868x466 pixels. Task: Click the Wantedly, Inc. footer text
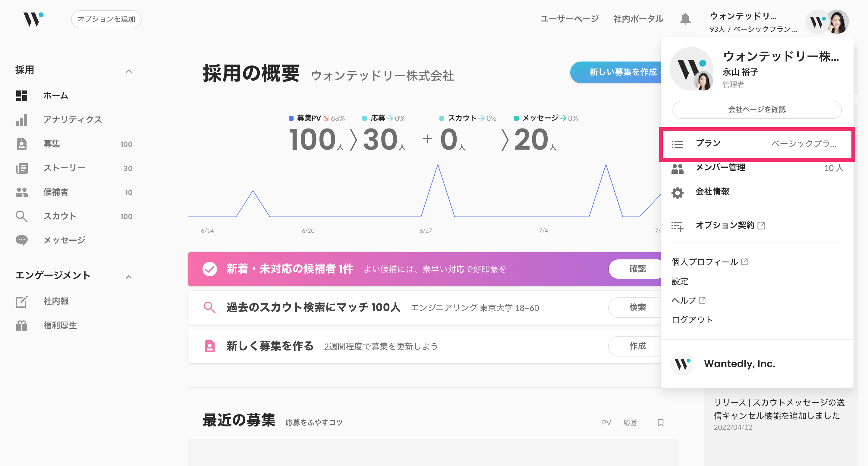[740, 364]
